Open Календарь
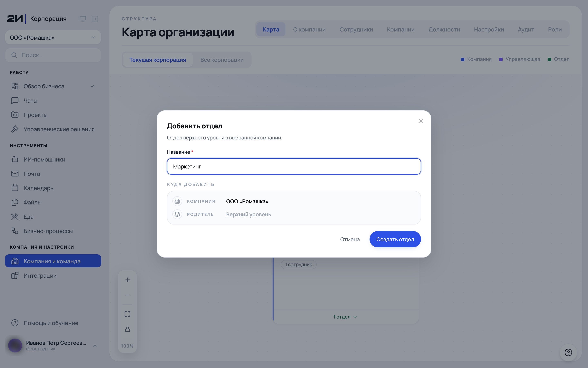 coord(53,188)
